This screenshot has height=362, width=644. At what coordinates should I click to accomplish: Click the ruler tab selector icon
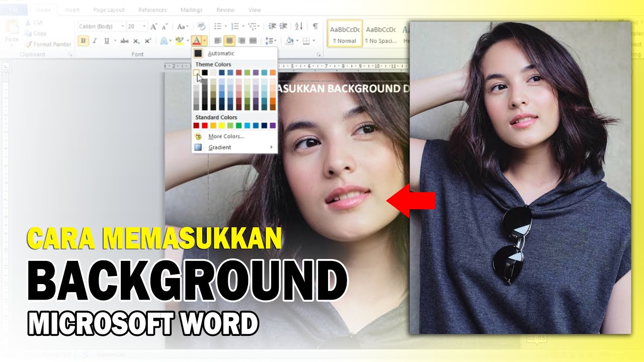[x=5, y=66]
